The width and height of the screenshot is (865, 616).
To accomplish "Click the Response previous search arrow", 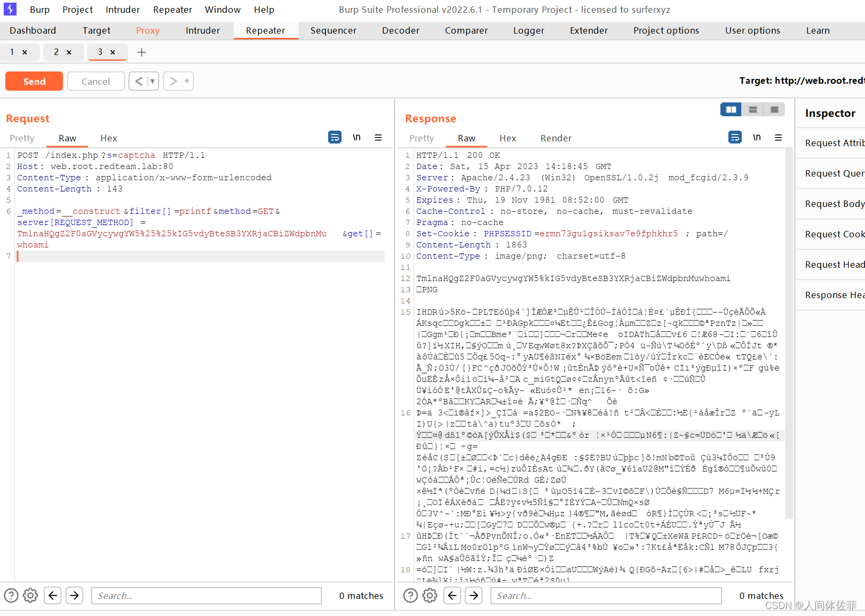I will (452, 595).
